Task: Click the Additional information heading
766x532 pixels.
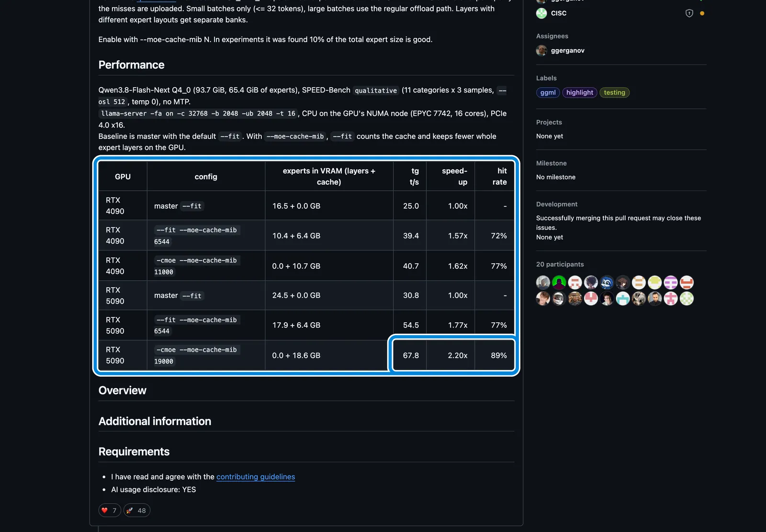Action: click(x=155, y=421)
